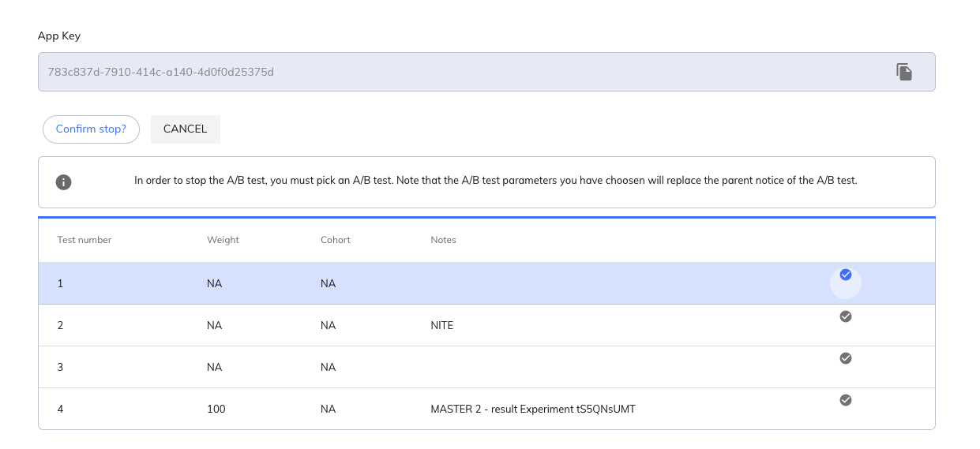Click test number 1 in the highlighted row
This screenshot has width=980, height=449.
click(61, 283)
